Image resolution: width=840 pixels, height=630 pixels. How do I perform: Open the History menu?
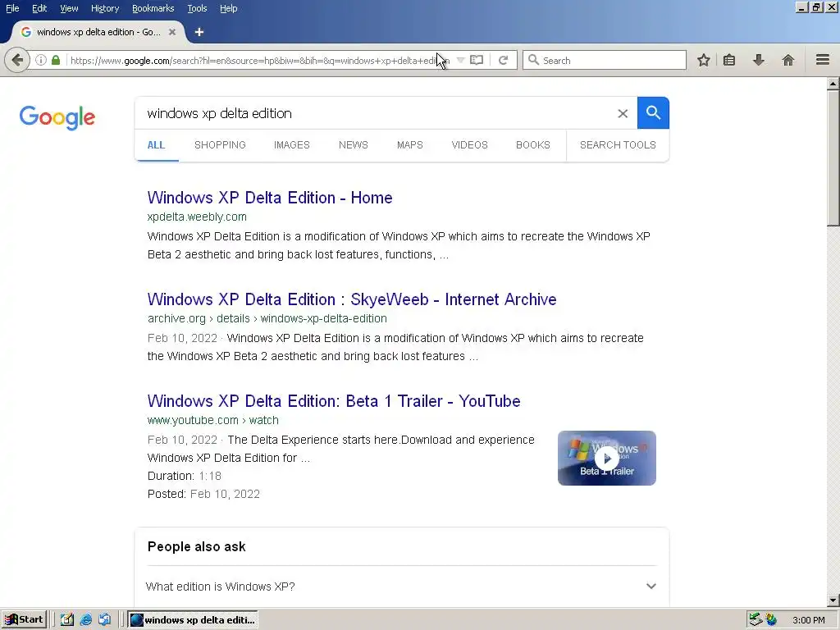(x=105, y=8)
